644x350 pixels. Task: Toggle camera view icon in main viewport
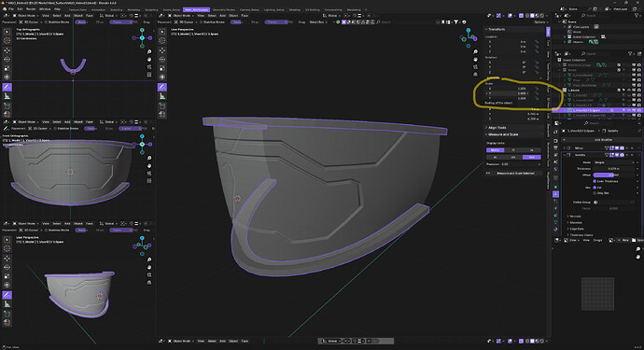(x=475, y=66)
